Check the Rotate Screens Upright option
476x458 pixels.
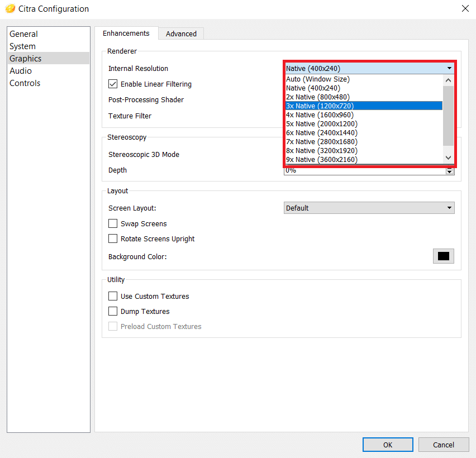click(x=113, y=239)
